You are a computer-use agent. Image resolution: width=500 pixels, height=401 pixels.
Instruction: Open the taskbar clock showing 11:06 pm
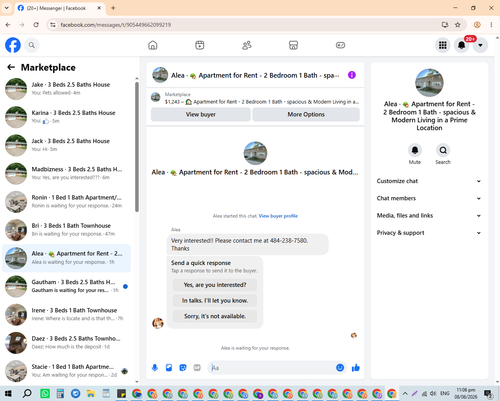coord(466,394)
